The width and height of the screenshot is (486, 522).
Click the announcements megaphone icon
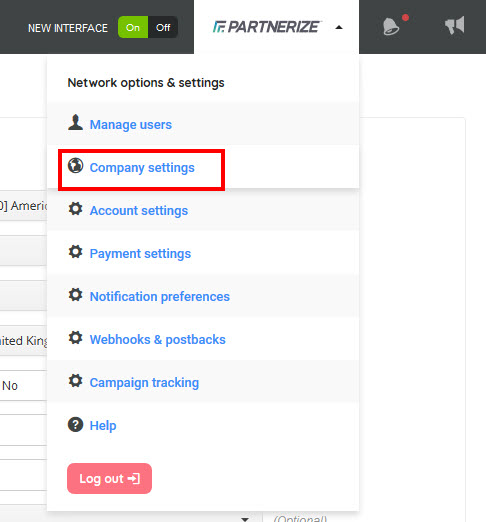coord(454,25)
